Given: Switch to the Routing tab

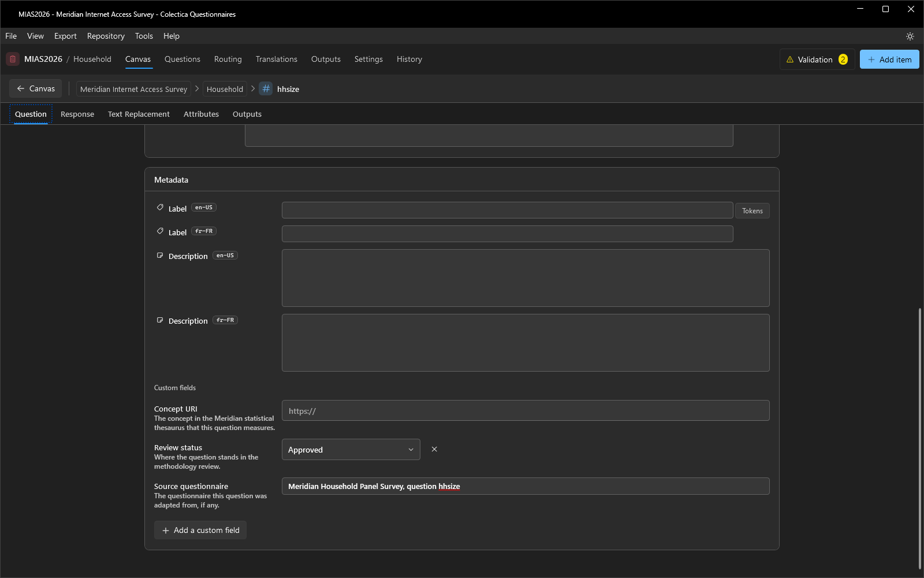Looking at the screenshot, I should click(228, 59).
